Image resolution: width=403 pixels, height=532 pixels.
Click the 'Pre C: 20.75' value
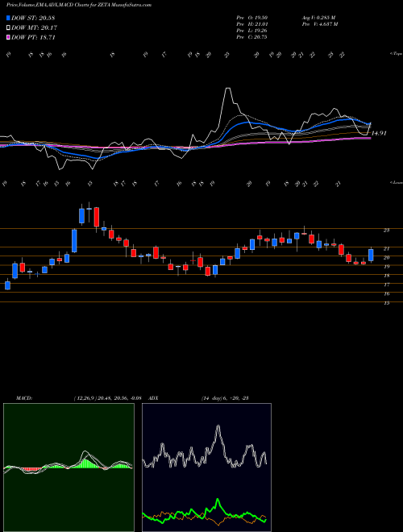[x=251, y=37]
